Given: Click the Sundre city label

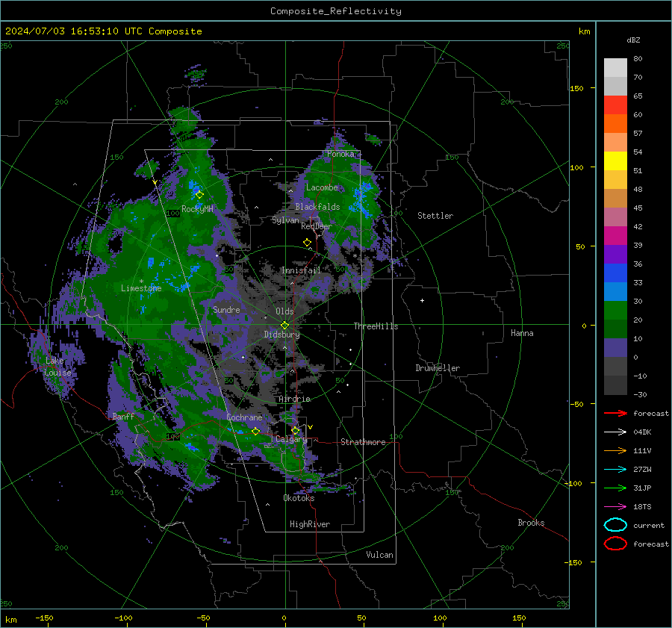Looking at the screenshot, I should coord(226,309).
